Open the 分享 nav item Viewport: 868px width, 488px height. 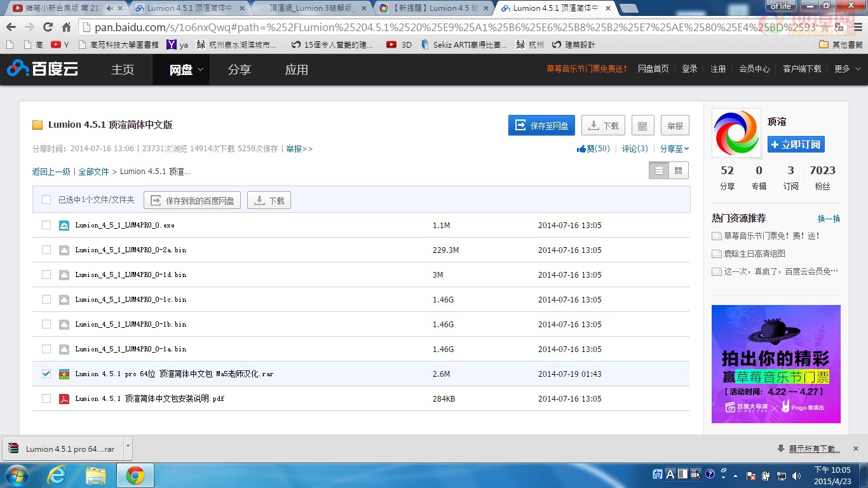240,69
